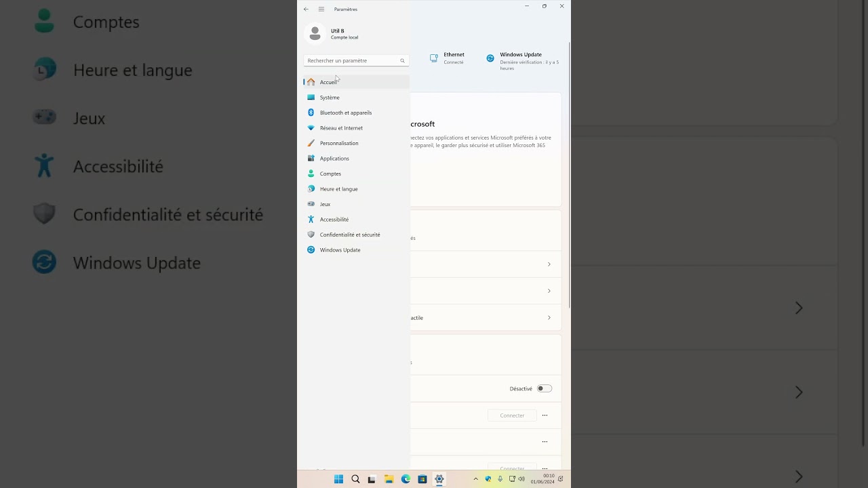This screenshot has height=488, width=868.
Task: Select Accessibilité in the navigation
Action: (x=356, y=220)
